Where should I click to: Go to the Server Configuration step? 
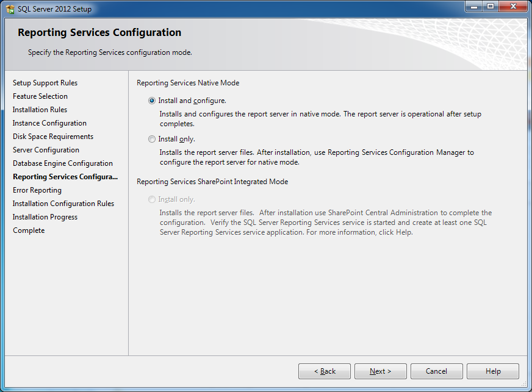46,150
